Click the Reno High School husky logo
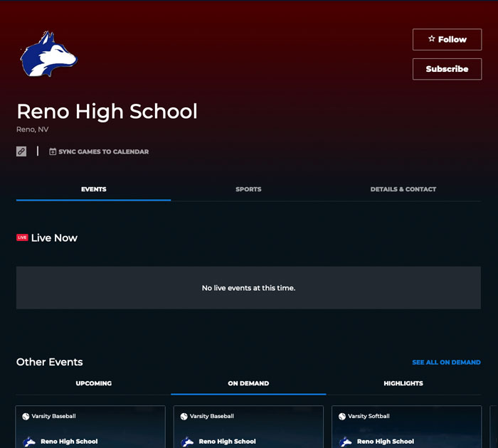The height and width of the screenshot is (448, 498). pos(48,54)
